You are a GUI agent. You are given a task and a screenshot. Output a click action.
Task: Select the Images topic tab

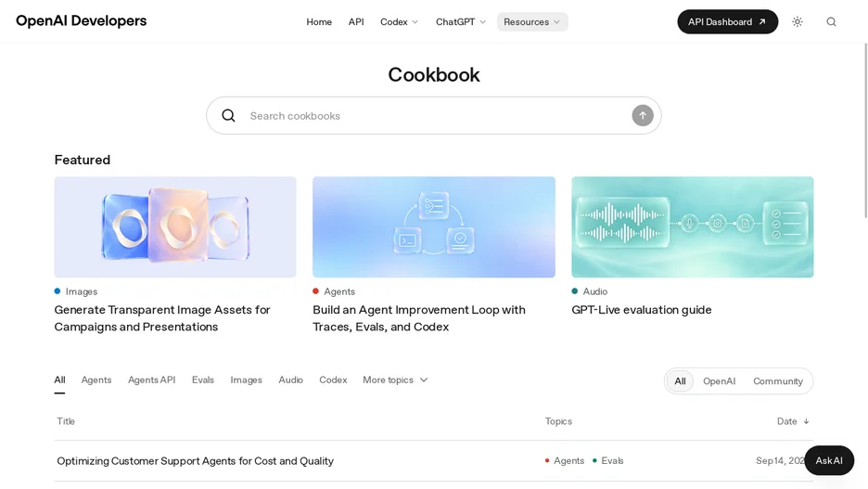pyautogui.click(x=247, y=380)
